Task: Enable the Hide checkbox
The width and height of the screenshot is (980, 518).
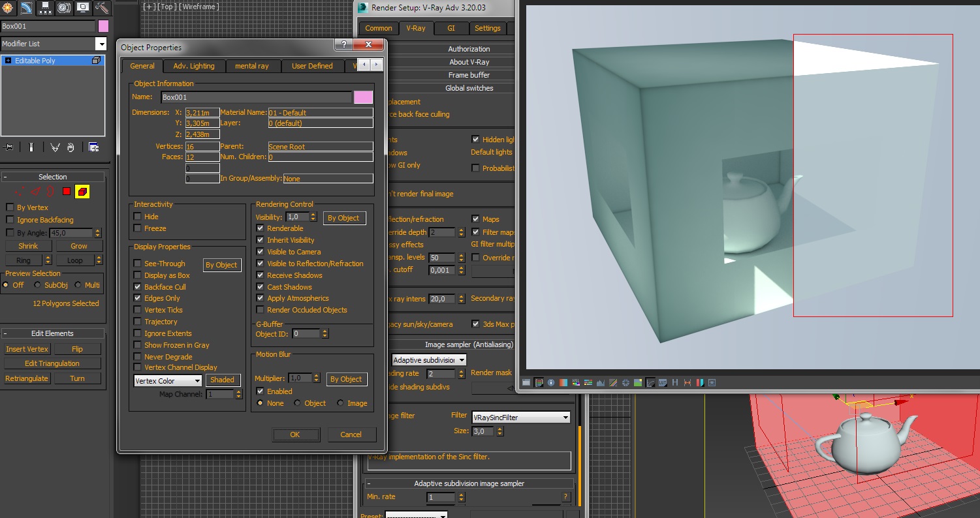Action: point(137,217)
